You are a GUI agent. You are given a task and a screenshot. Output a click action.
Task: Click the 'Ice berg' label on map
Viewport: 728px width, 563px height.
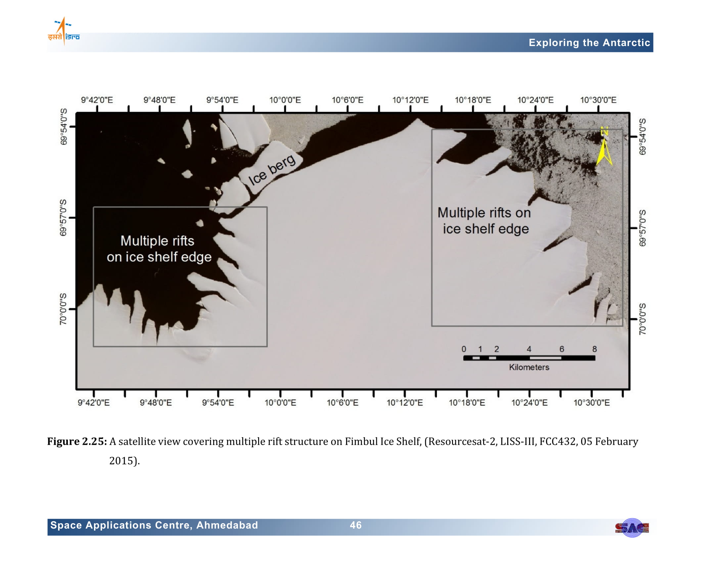coord(272,170)
